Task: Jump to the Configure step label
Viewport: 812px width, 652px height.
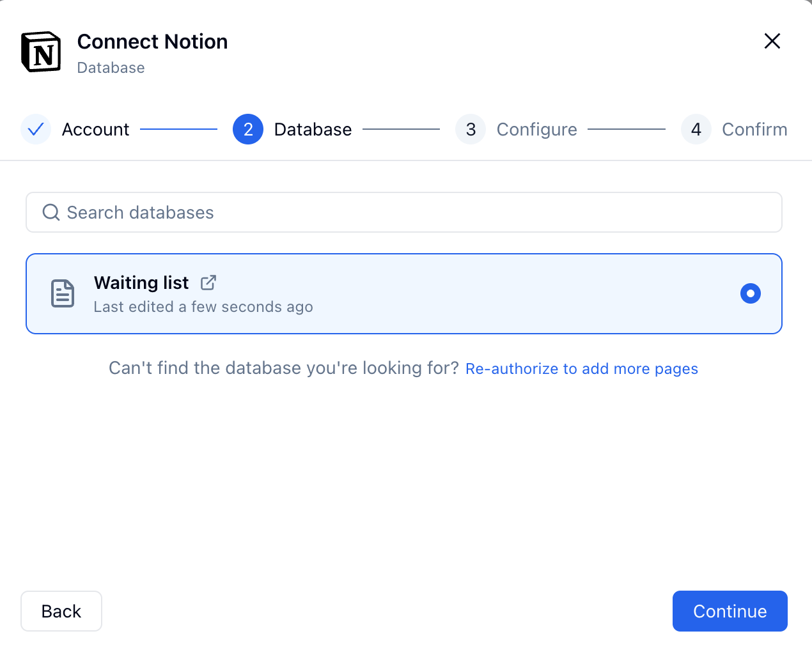Action: click(x=536, y=129)
